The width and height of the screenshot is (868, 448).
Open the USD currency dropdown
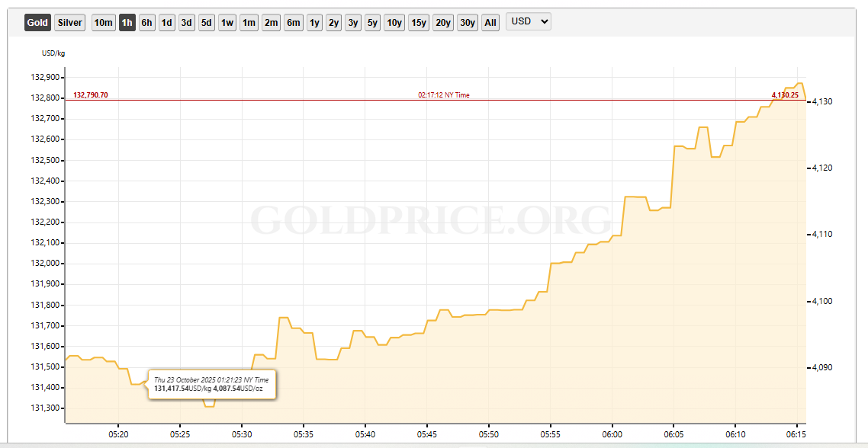(529, 21)
